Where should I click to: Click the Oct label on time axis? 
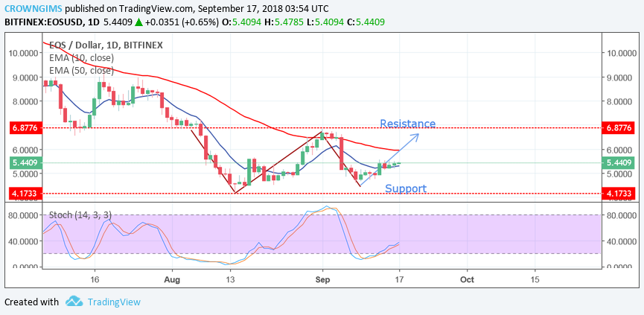pyautogui.click(x=468, y=280)
